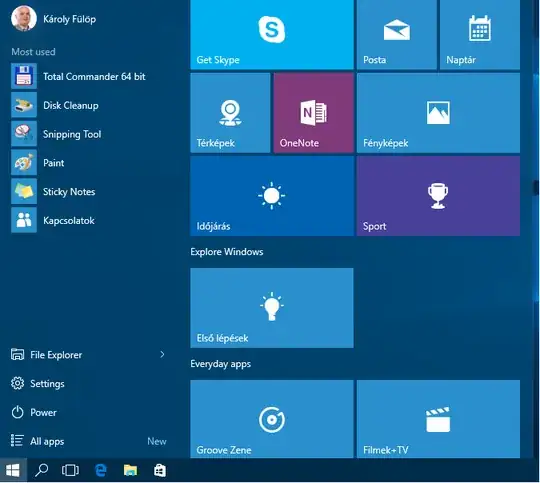Click the Most used heading
Viewport: 540px width, 483px height.
[x=33, y=52]
